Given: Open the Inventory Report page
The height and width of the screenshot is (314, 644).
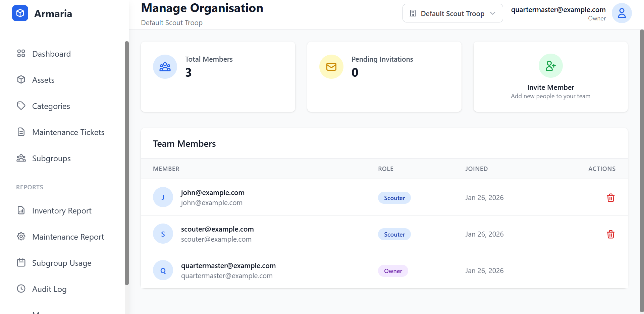Looking at the screenshot, I should (x=62, y=211).
